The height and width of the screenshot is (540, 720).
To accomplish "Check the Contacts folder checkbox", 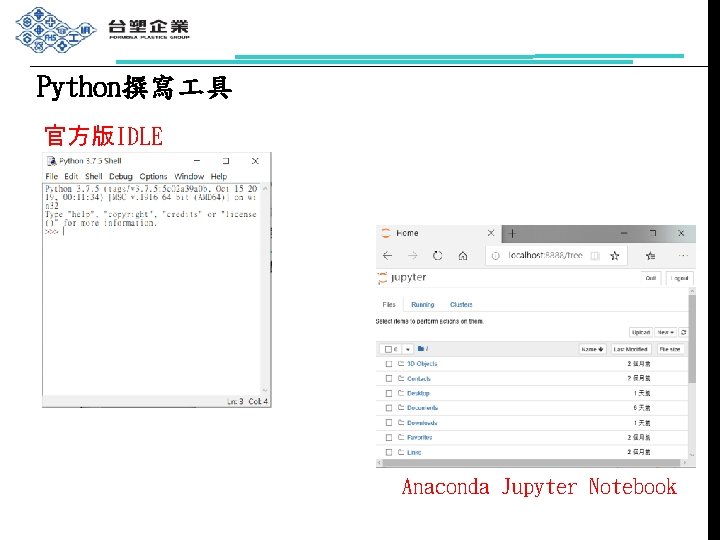I will coord(389,378).
